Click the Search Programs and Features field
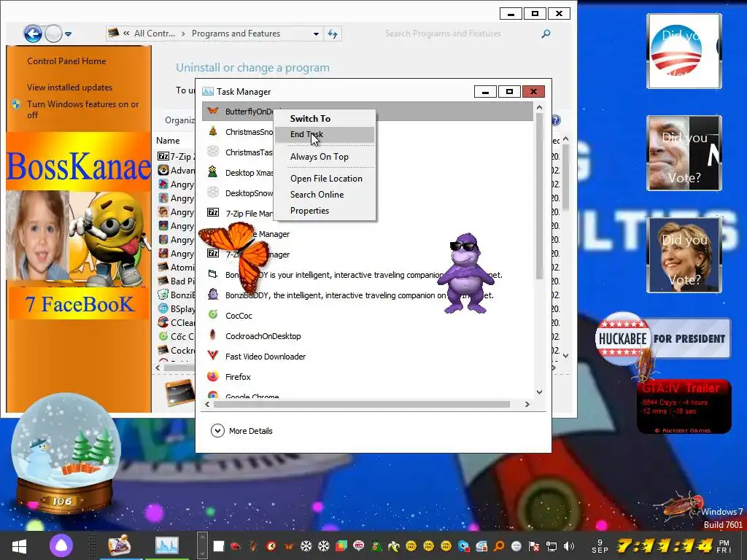Viewport: 747px width, 560px height. [443, 34]
